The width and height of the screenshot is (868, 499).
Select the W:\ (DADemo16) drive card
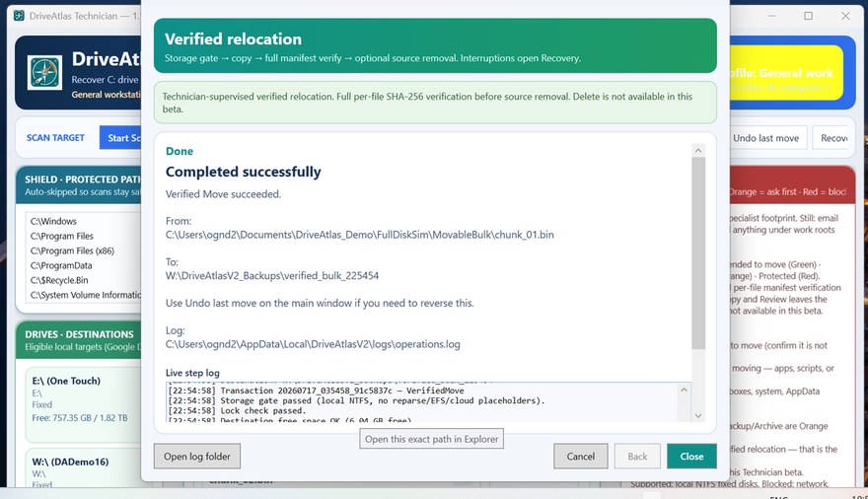pyautogui.click(x=83, y=469)
